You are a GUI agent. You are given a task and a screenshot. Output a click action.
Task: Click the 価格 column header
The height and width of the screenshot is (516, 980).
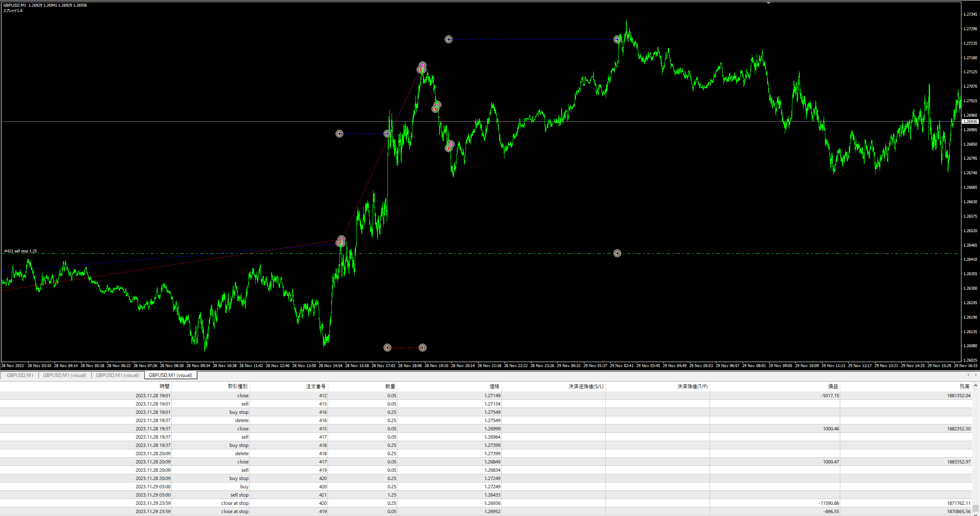495,386
